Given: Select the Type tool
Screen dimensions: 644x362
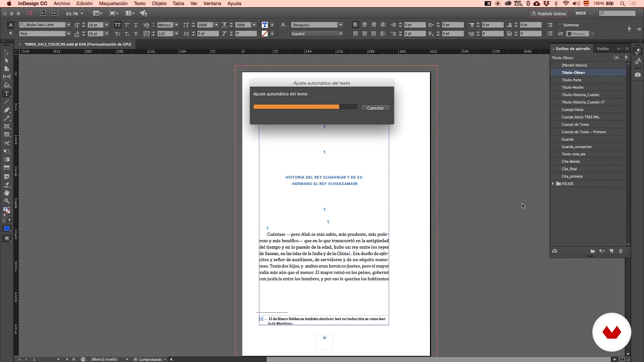Looking at the screenshot, I should point(6,94).
